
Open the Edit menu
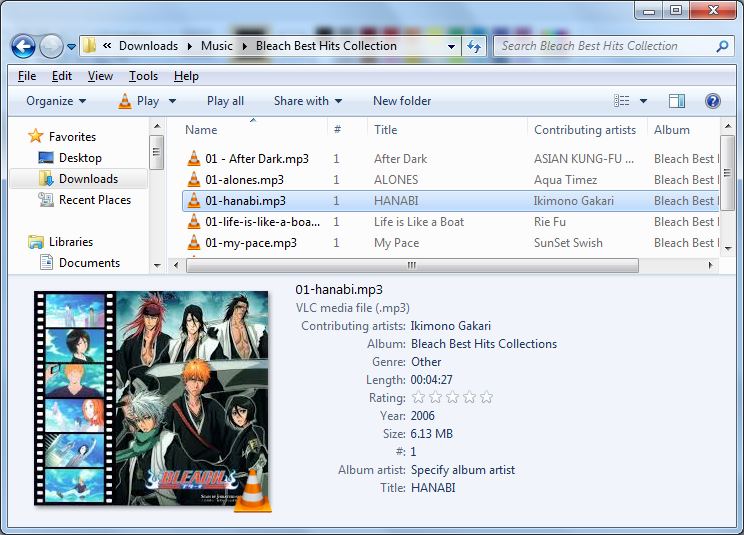[x=62, y=76]
